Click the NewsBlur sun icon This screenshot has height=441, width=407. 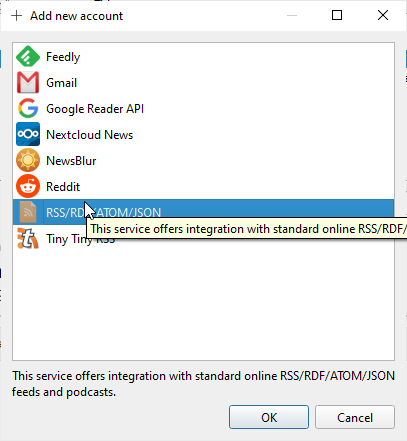tap(28, 160)
